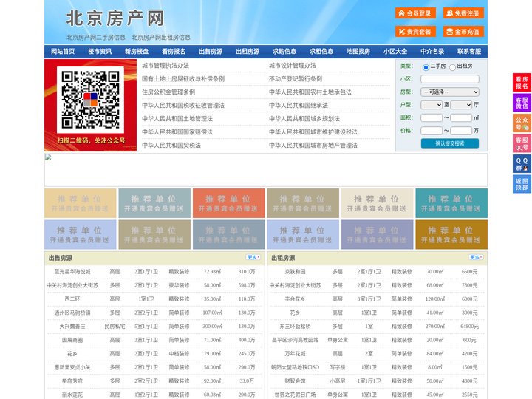The image size is (532, 399).
Task: Open 中华人民共和国继承法 link
Action: (299, 105)
